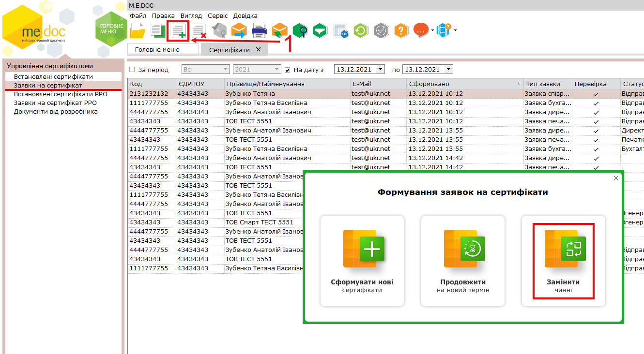Screen dimensions: 644x354
Task: Uncheck the На дату з checkbox
Action: [288, 70]
